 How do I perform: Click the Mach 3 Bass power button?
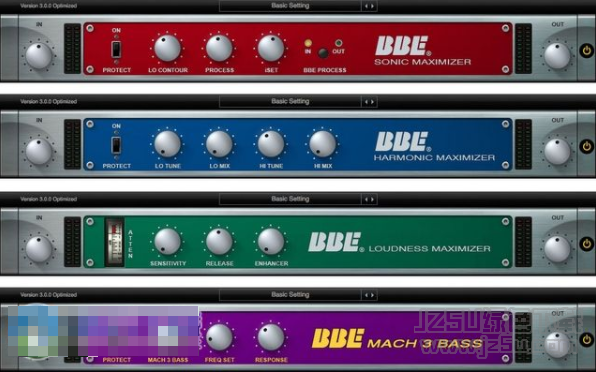pos(586,339)
